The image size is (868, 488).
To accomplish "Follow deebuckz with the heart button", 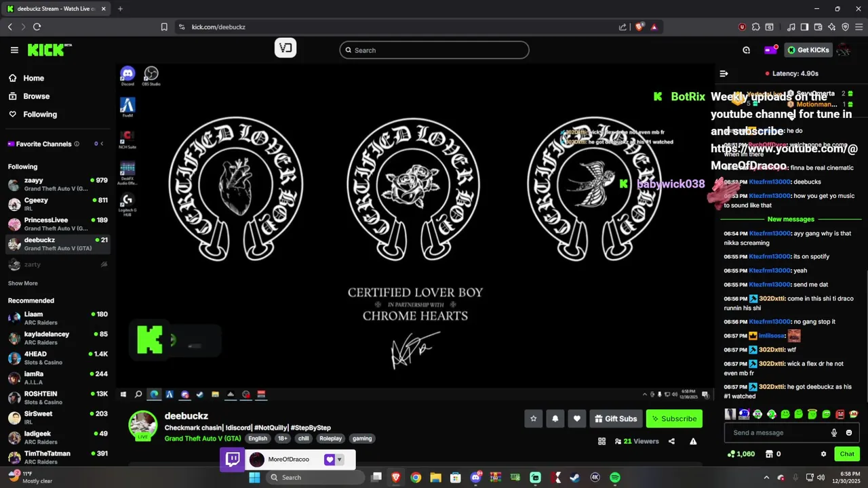I will pyautogui.click(x=576, y=419).
